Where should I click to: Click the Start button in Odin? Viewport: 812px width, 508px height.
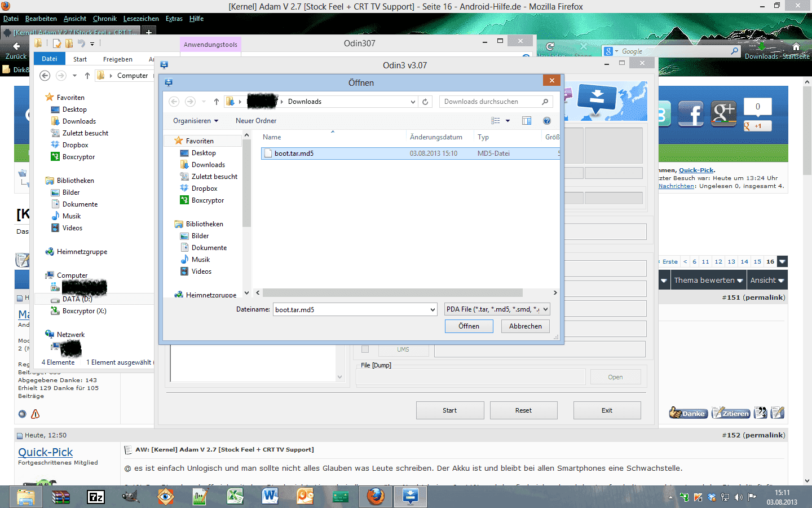point(450,410)
